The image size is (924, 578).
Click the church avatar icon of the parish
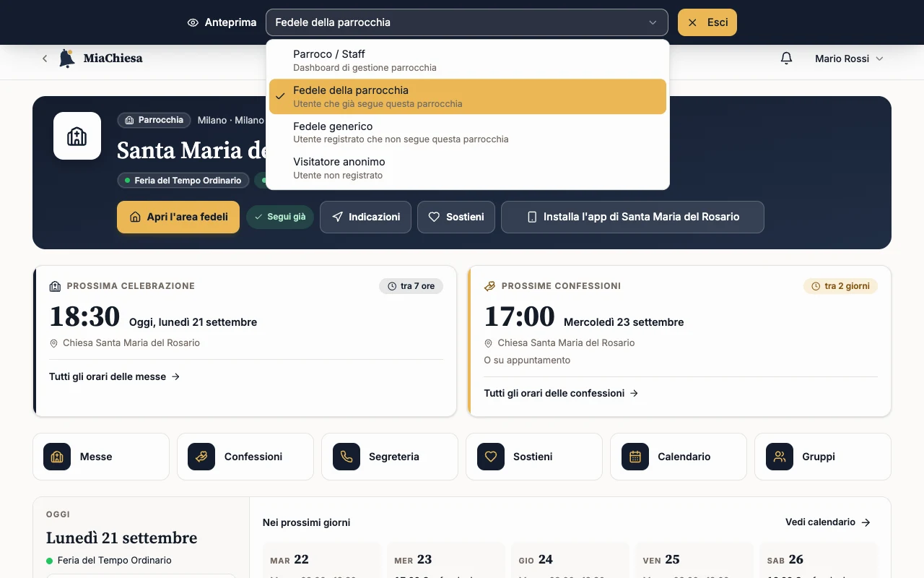(77, 136)
